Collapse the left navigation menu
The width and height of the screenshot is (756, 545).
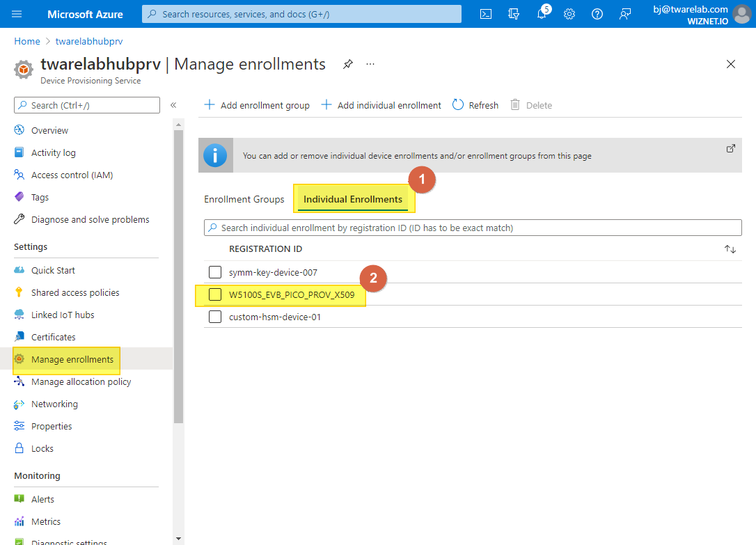[173, 105]
